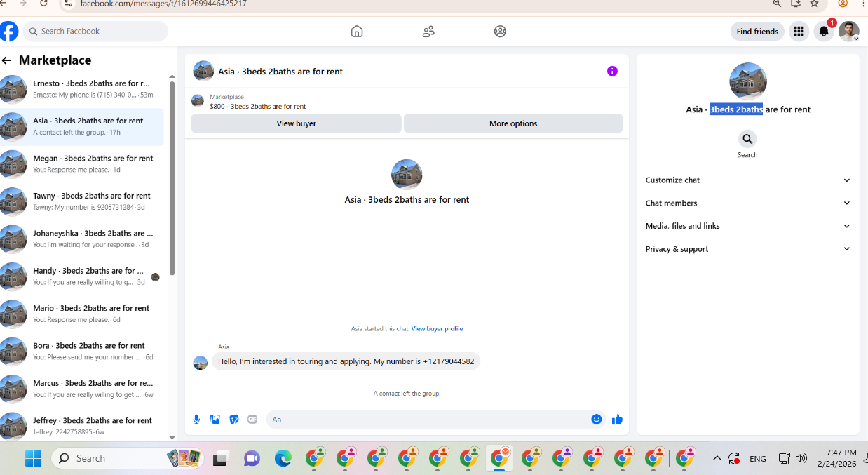Screen dimensions: 868x475
Task: Open the emoji picker in the message box
Action: pos(597,420)
